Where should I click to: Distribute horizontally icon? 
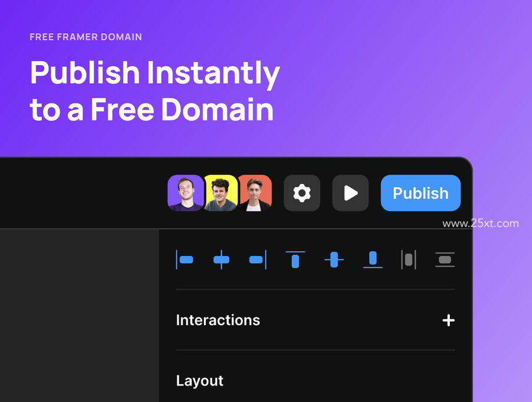coord(408,260)
